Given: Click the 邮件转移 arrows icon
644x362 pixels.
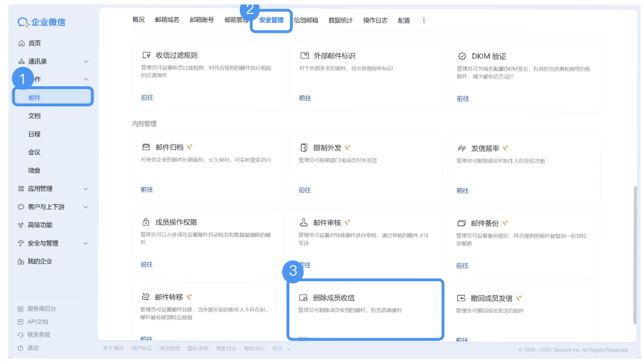Looking at the screenshot, I should pyautogui.click(x=146, y=297).
